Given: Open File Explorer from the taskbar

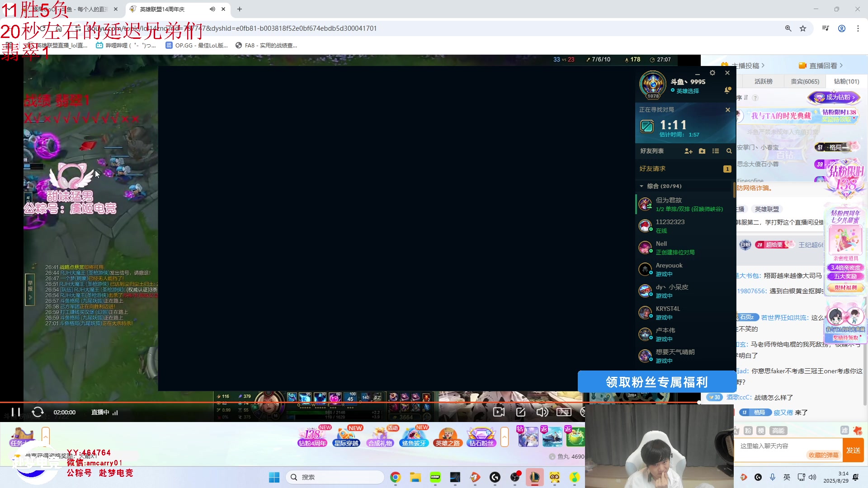Looking at the screenshot, I should click(x=415, y=477).
